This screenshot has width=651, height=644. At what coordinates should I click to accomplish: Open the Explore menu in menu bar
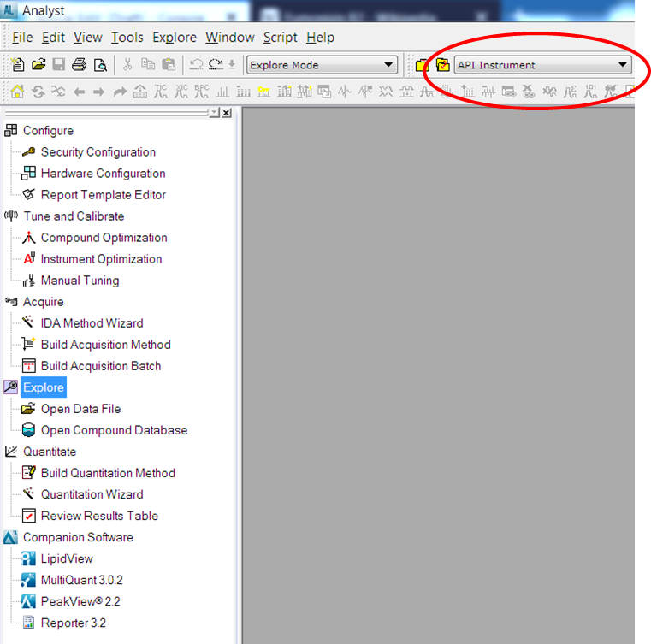(x=175, y=38)
